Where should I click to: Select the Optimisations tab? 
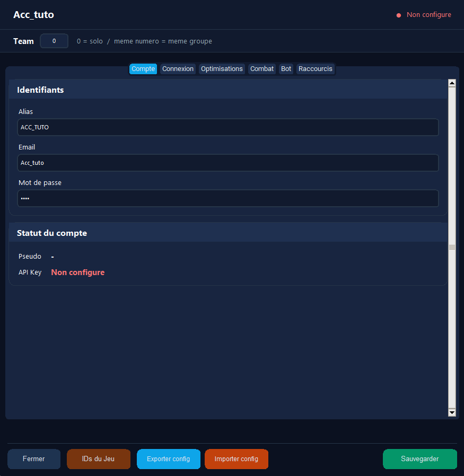[x=222, y=69]
